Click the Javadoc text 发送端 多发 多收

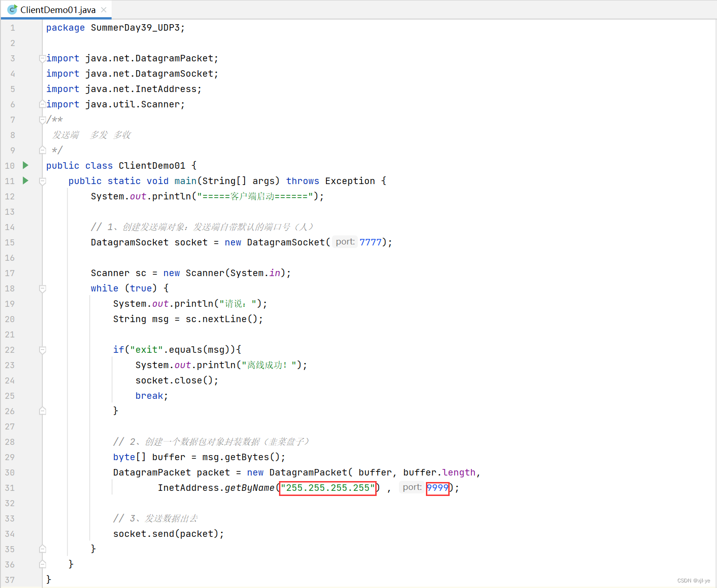click(x=92, y=135)
